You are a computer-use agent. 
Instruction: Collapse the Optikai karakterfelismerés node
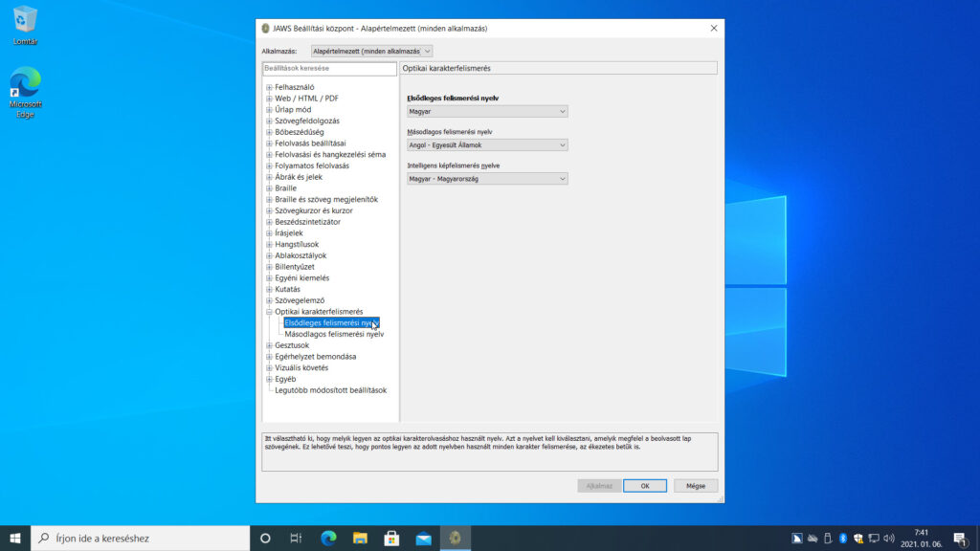pos(269,312)
